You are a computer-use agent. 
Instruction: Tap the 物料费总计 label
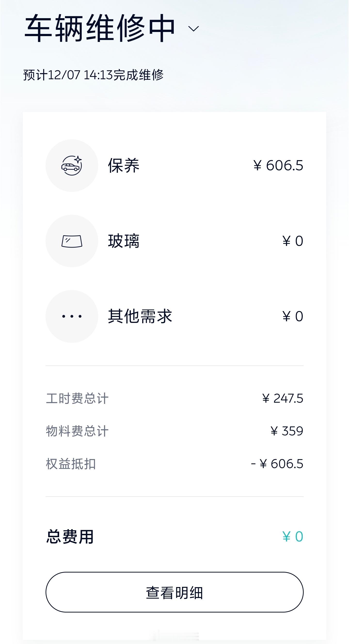(77, 431)
